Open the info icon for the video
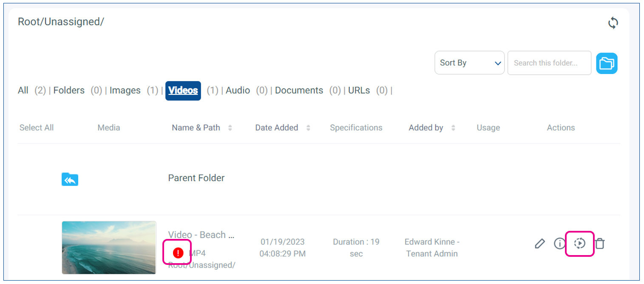 pyautogui.click(x=559, y=244)
